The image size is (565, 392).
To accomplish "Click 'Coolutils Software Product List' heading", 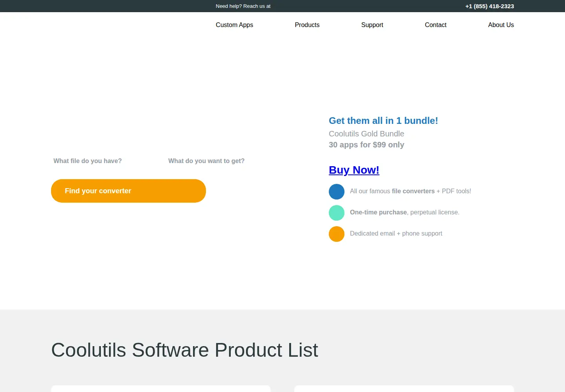I will tap(184, 350).
